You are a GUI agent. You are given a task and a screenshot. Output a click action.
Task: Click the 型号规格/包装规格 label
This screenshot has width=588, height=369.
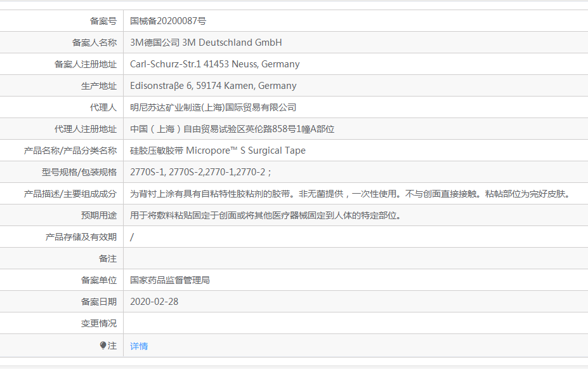click(79, 172)
